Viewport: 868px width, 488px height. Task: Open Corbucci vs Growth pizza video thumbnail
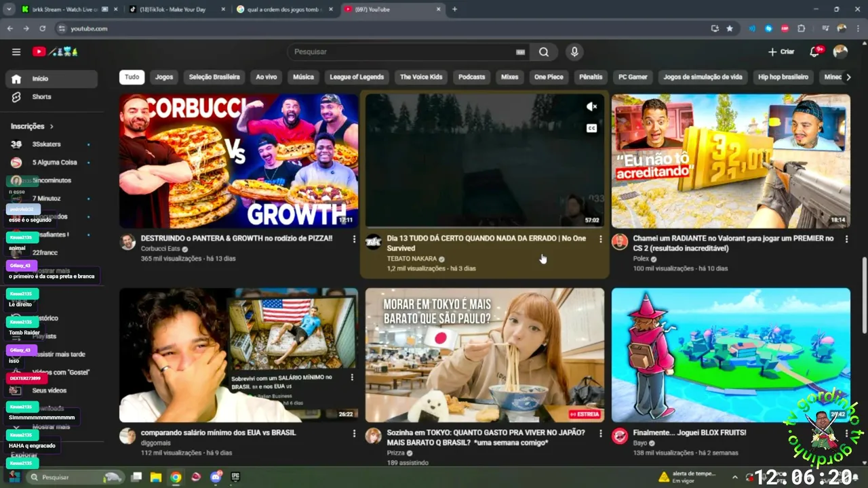coord(239,161)
